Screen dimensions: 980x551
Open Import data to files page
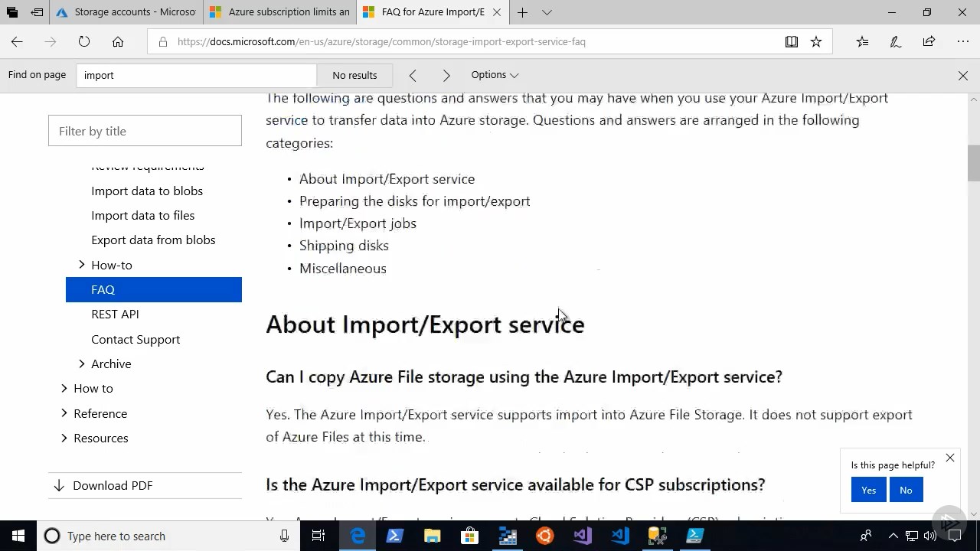(143, 215)
